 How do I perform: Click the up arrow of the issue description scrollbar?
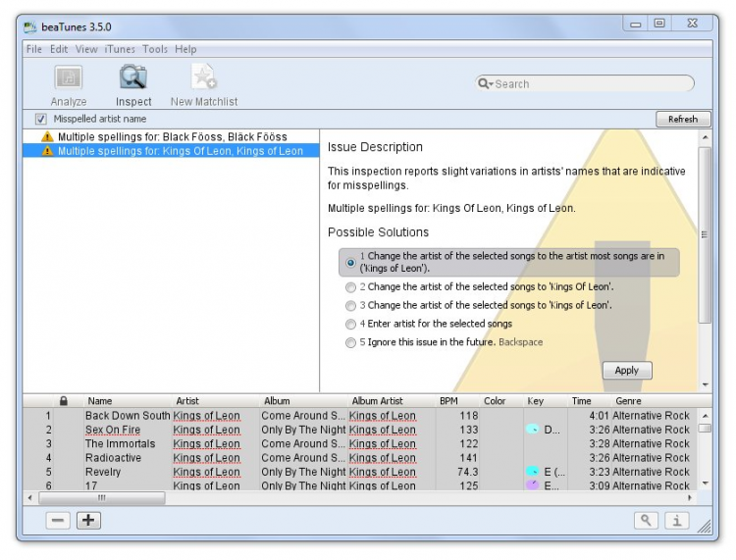tap(705, 137)
